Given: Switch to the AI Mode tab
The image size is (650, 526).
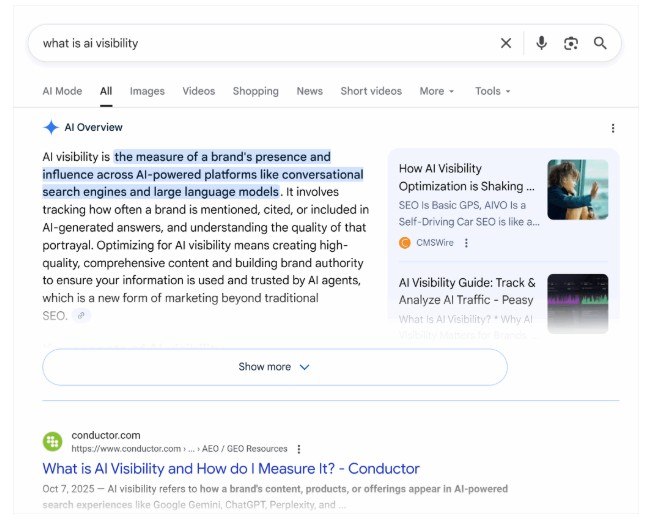Looking at the screenshot, I should point(62,91).
